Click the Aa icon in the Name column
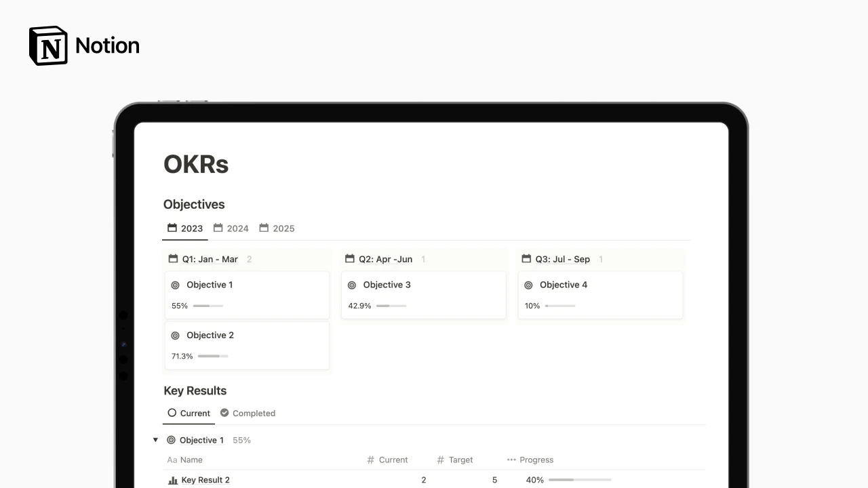The height and width of the screenshot is (488, 868). 171,460
